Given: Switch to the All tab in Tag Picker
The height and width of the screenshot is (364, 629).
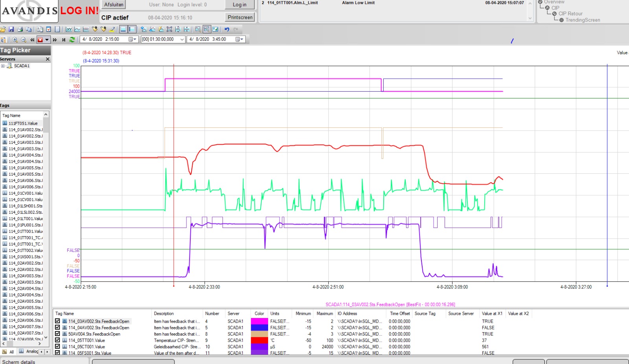Looking at the screenshot, I should [x=8, y=352].
